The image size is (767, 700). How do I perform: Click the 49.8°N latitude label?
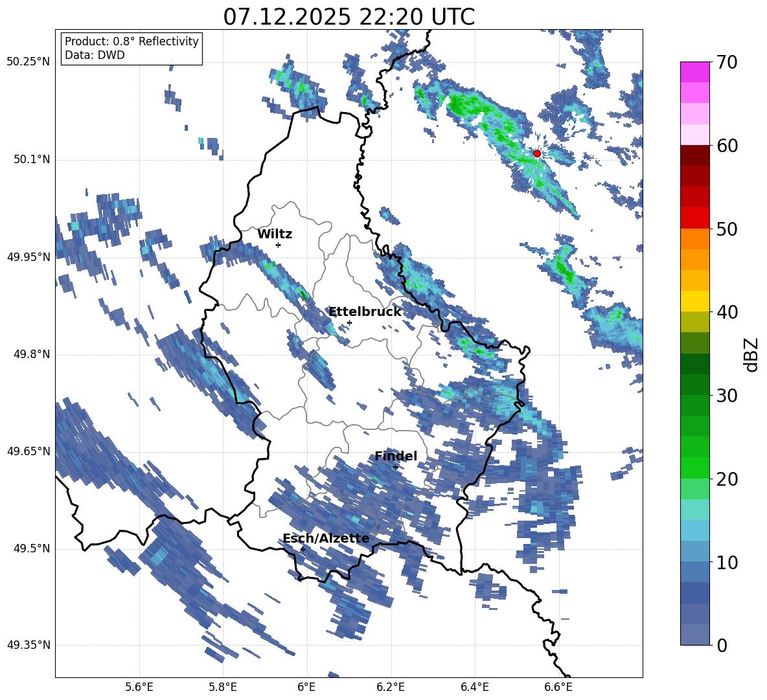tap(31, 354)
